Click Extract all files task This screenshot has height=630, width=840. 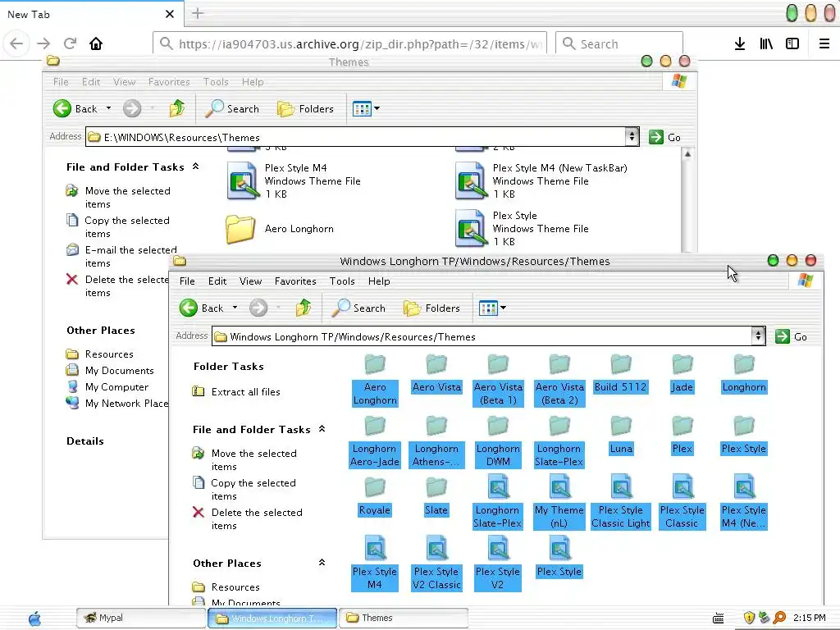pyautogui.click(x=235, y=391)
